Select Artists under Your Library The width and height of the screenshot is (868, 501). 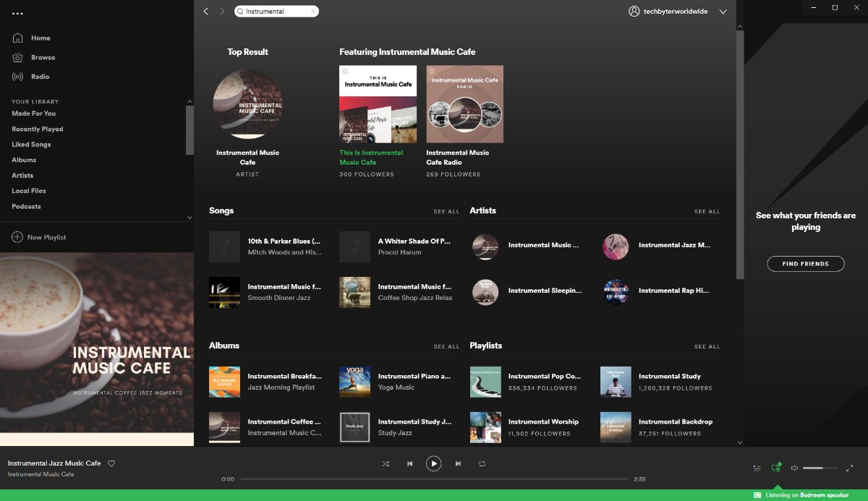(x=22, y=175)
